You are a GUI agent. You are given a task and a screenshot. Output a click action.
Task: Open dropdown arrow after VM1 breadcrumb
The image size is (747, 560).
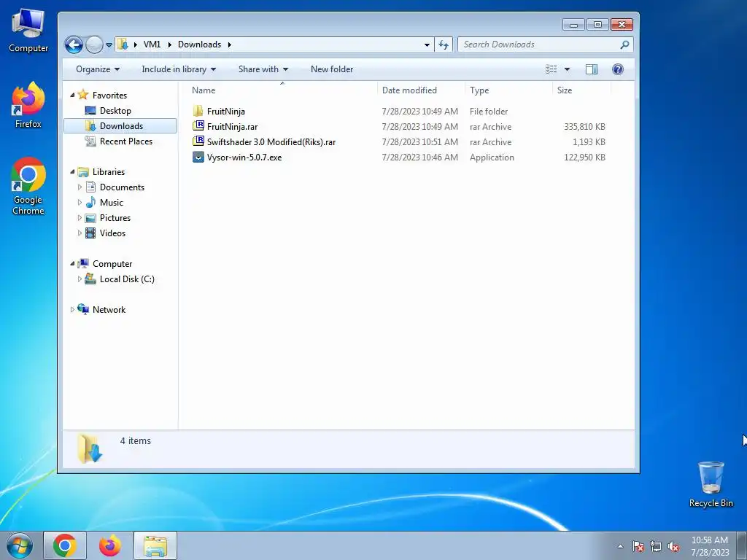tap(169, 44)
